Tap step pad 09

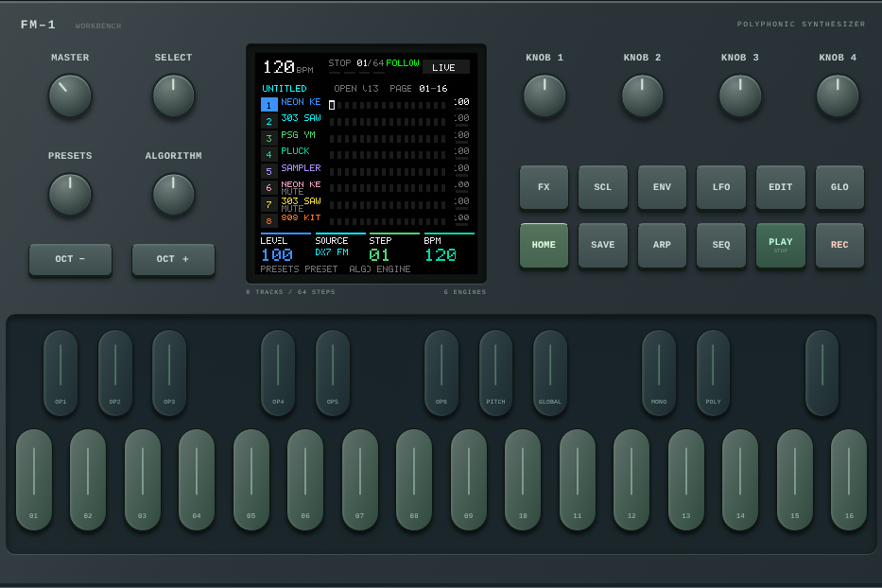click(469, 479)
